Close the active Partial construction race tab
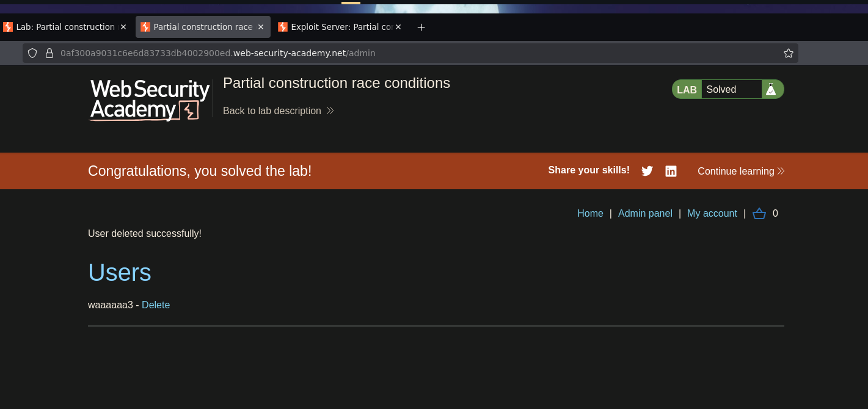868x409 pixels. click(x=261, y=27)
